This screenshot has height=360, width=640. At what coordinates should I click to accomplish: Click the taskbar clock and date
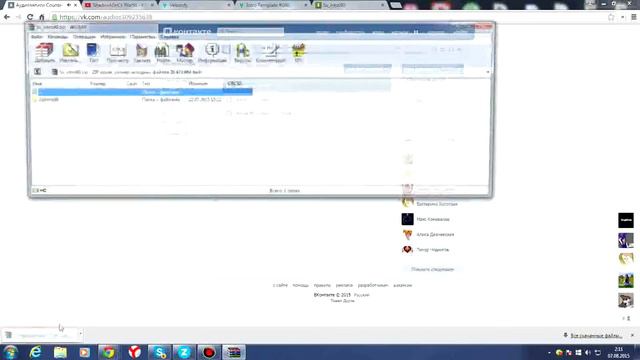pos(619,352)
